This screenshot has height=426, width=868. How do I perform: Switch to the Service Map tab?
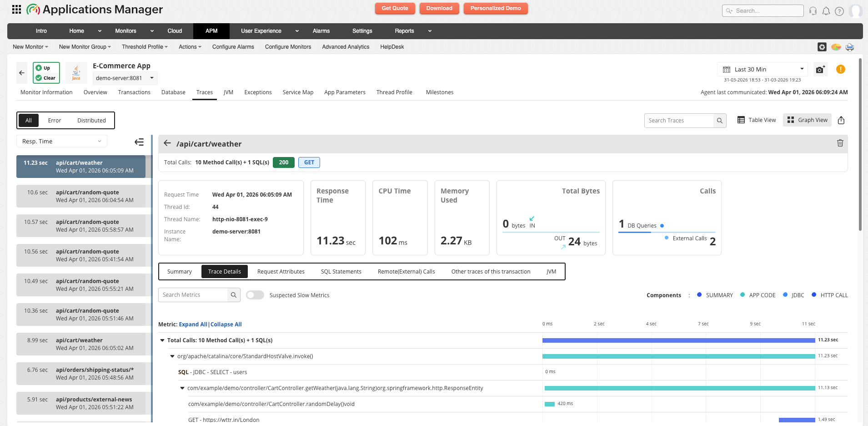click(298, 92)
